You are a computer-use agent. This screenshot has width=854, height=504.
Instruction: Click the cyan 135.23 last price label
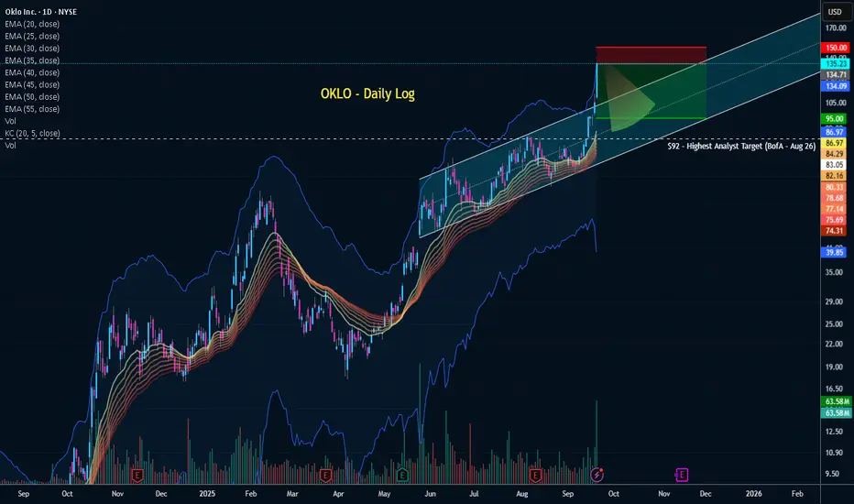pyautogui.click(x=836, y=64)
